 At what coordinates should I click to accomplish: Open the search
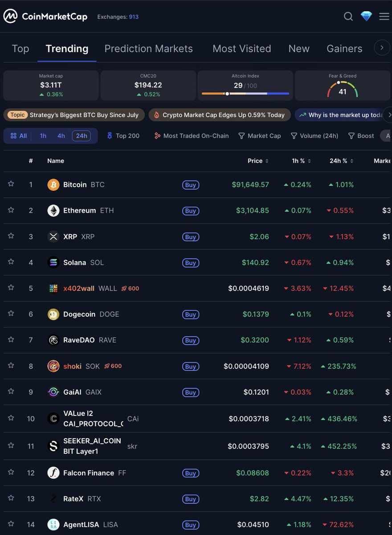click(x=348, y=16)
